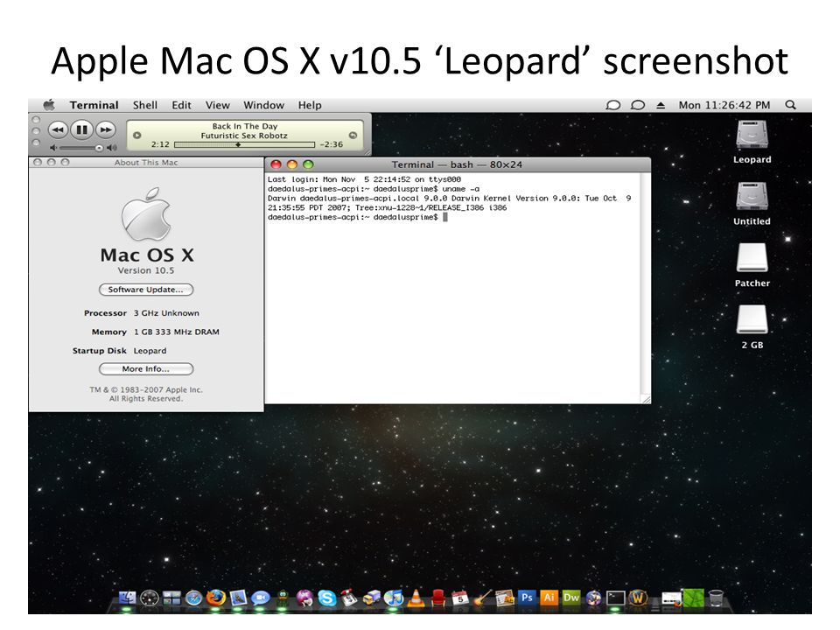Image resolution: width=840 pixels, height=630 pixels.
Task: Adjust the iTunes volume slider
Action: 81,147
